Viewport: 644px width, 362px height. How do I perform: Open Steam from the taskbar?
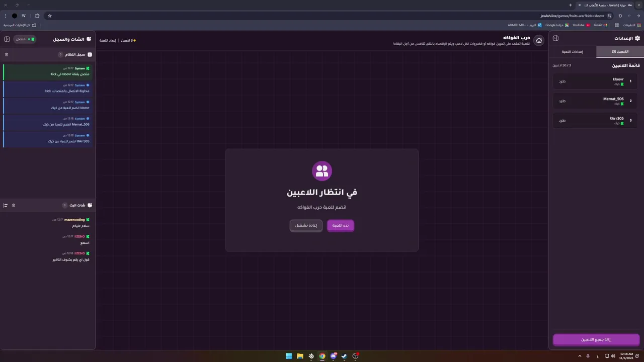[344, 356]
